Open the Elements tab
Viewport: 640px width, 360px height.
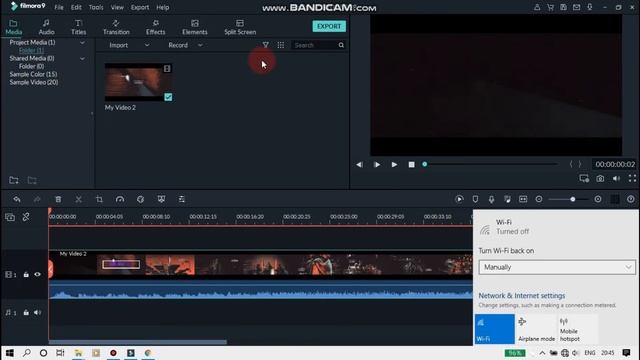[195, 27]
